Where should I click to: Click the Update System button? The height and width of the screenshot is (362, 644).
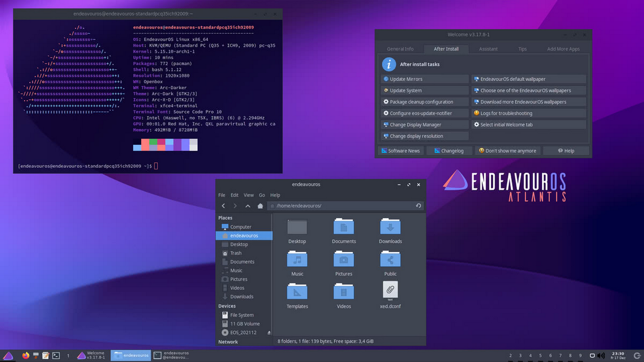425,91
